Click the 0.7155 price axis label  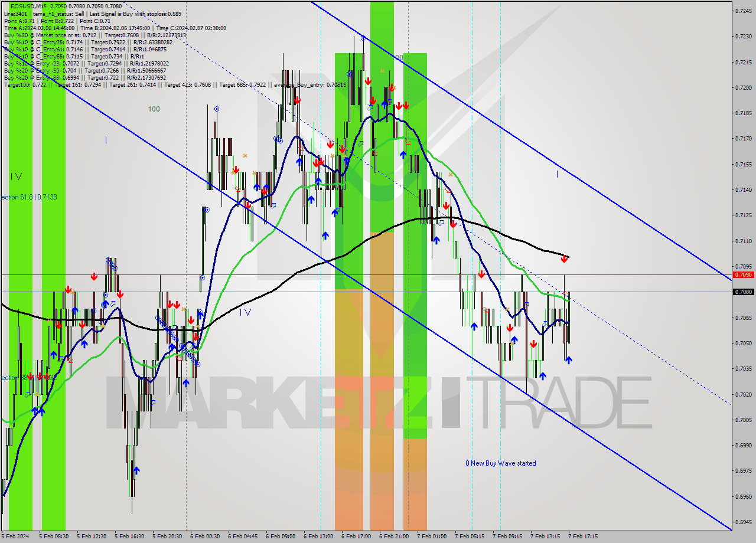pos(743,164)
